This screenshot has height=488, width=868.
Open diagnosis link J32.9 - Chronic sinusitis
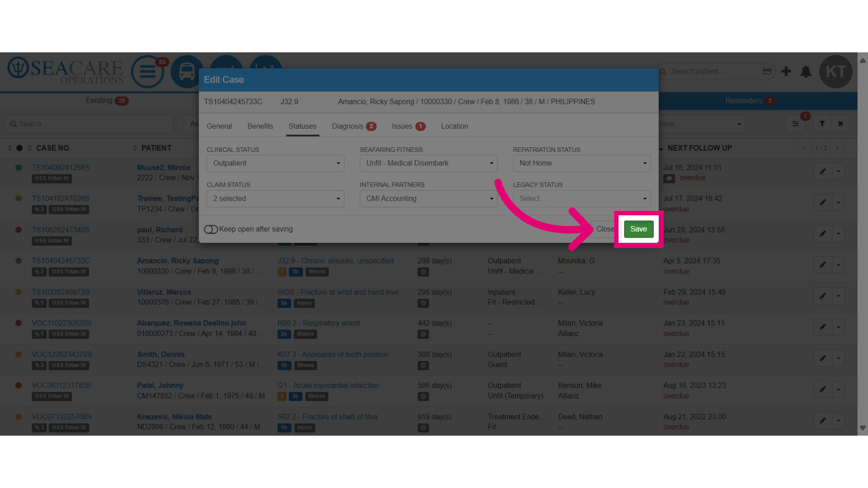click(x=335, y=261)
